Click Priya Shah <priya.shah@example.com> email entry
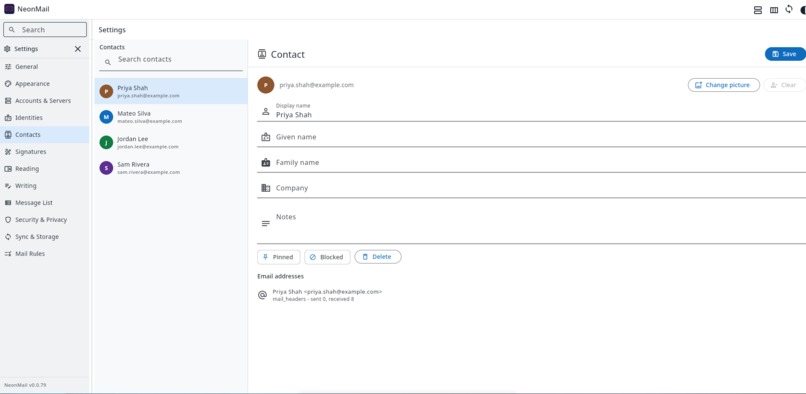 tap(327, 292)
